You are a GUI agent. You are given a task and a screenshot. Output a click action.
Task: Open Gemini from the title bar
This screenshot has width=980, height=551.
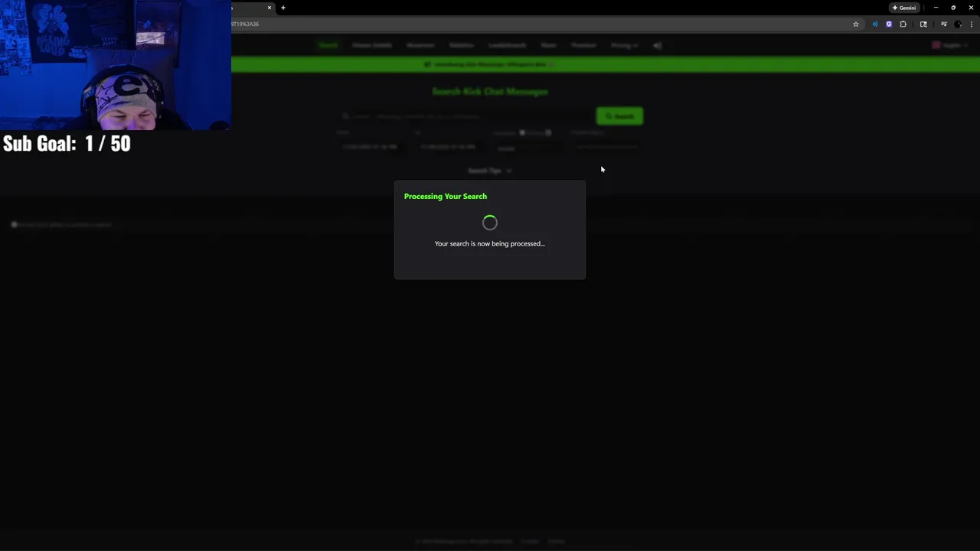click(x=904, y=8)
